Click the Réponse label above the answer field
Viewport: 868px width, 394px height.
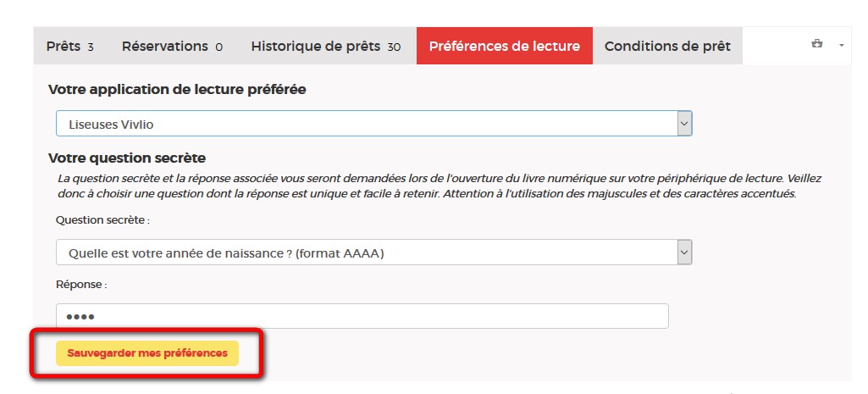tap(80, 285)
